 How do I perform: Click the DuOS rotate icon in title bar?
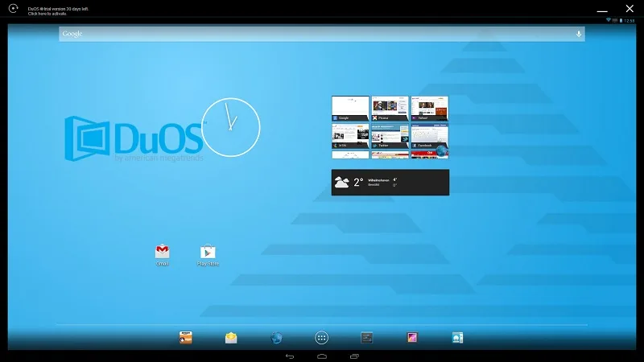pyautogui.click(x=13, y=8)
